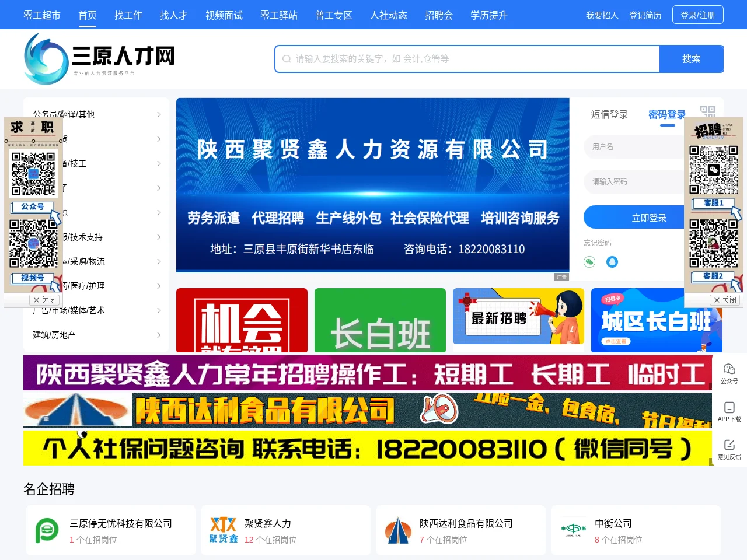Click the 我要招人 link
Image resolution: width=747 pixels, height=560 pixels.
click(x=602, y=15)
